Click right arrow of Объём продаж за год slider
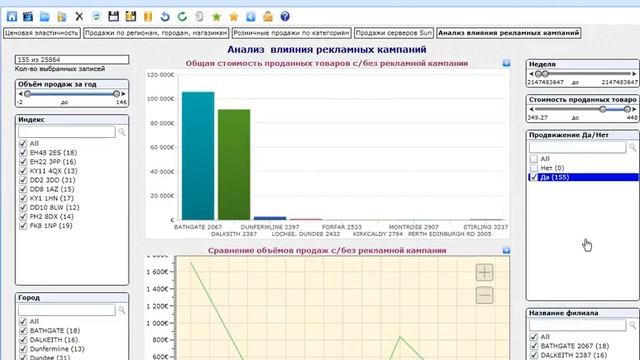The image size is (640, 360). [123, 94]
